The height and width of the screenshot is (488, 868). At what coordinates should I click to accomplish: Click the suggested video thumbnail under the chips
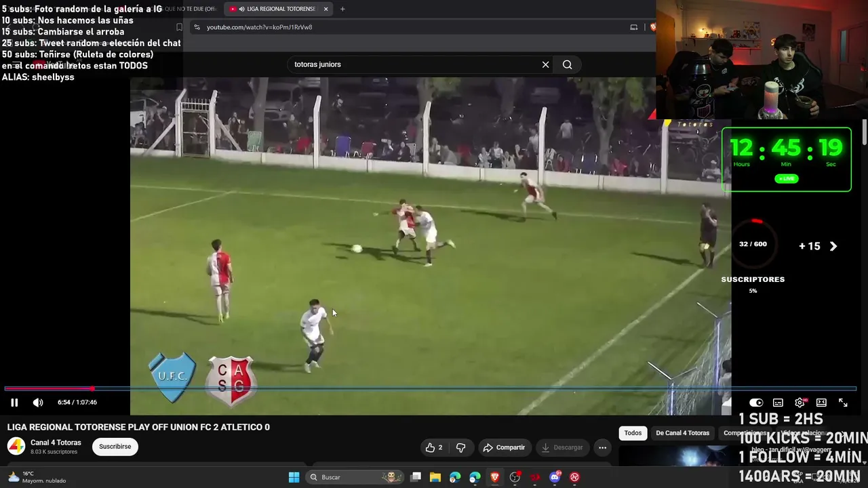tap(678, 455)
